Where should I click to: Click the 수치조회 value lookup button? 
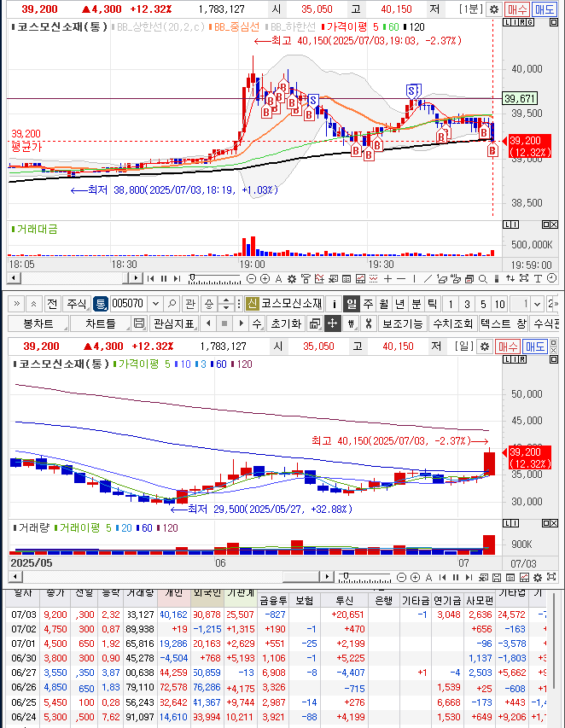click(452, 323)
